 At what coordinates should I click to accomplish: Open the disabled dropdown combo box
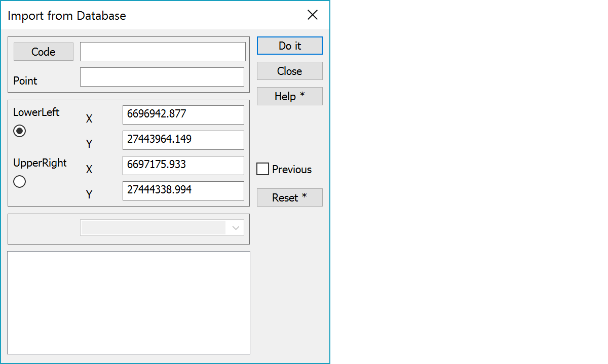click(x=162, y=228)
